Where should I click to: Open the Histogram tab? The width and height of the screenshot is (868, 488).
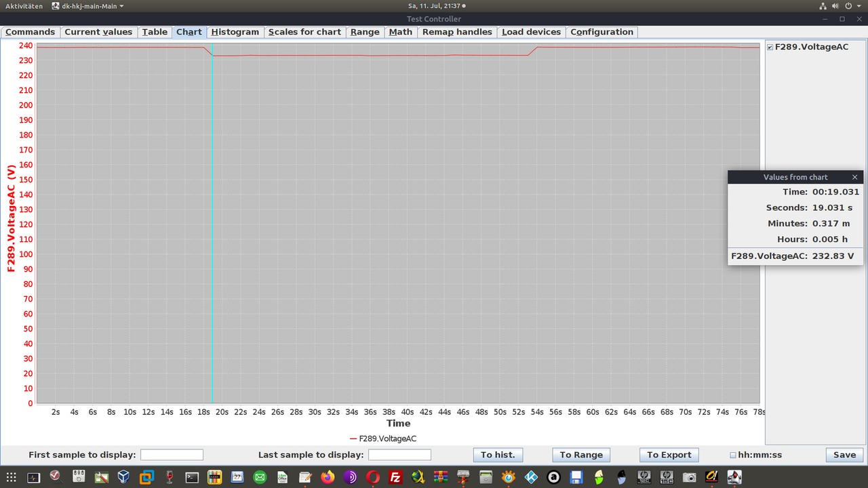pos(235,32)
